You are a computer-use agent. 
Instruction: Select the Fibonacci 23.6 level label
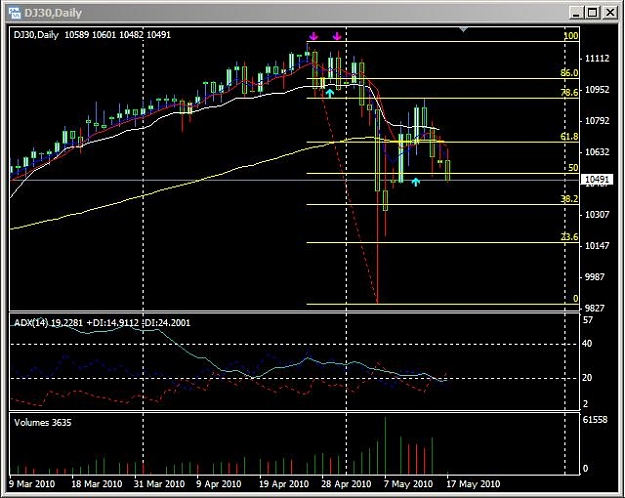click(x=569, y=237)
